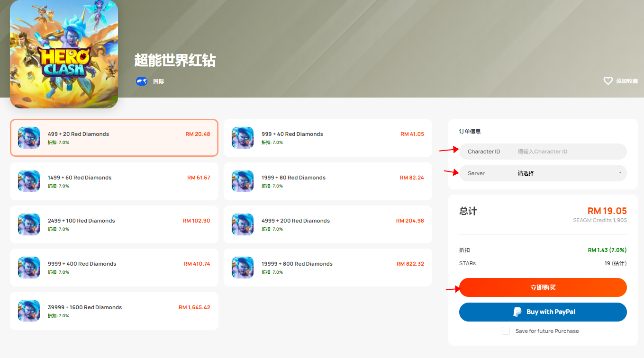Click the RM 82.24 price
644x358 pixels.
[412, 178]
